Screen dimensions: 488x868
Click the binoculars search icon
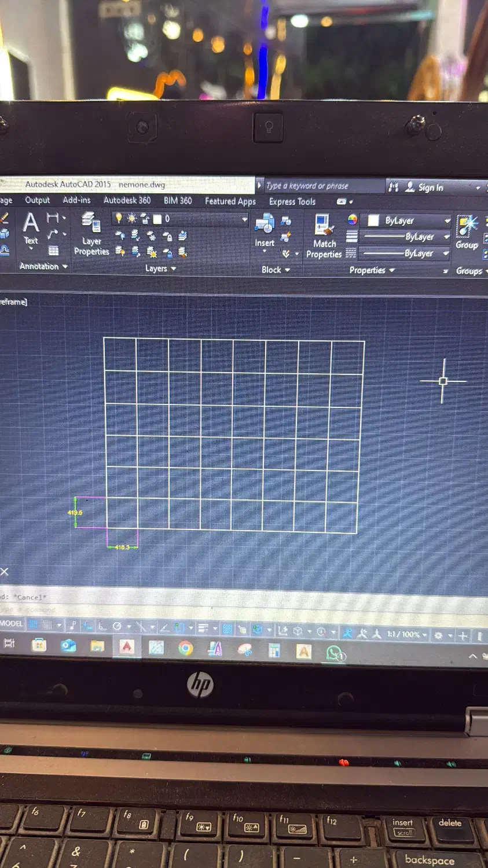[x=394, y=187]
